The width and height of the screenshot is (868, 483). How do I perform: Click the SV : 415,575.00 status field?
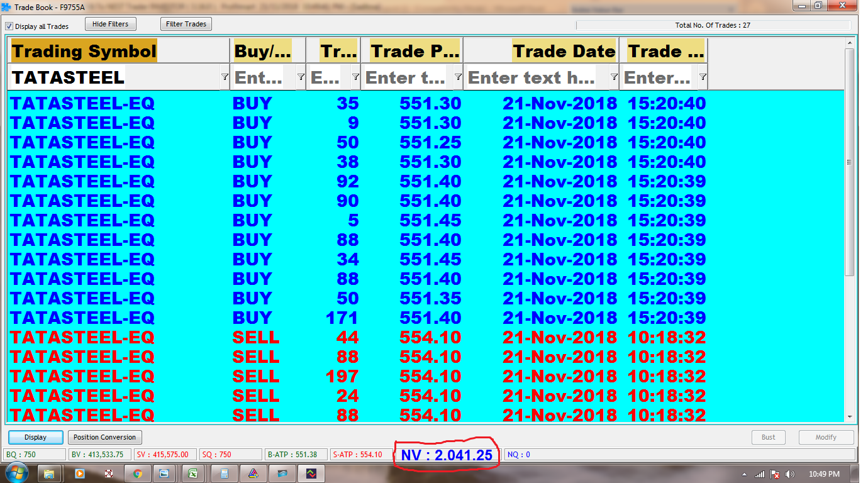[165, 454]
